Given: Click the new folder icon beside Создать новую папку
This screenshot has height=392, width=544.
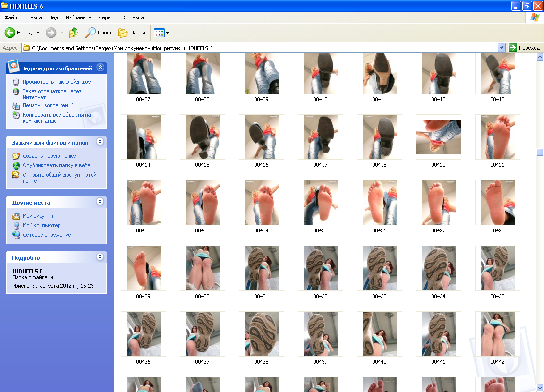Looking at the screenshot, I should click(16, 156).
